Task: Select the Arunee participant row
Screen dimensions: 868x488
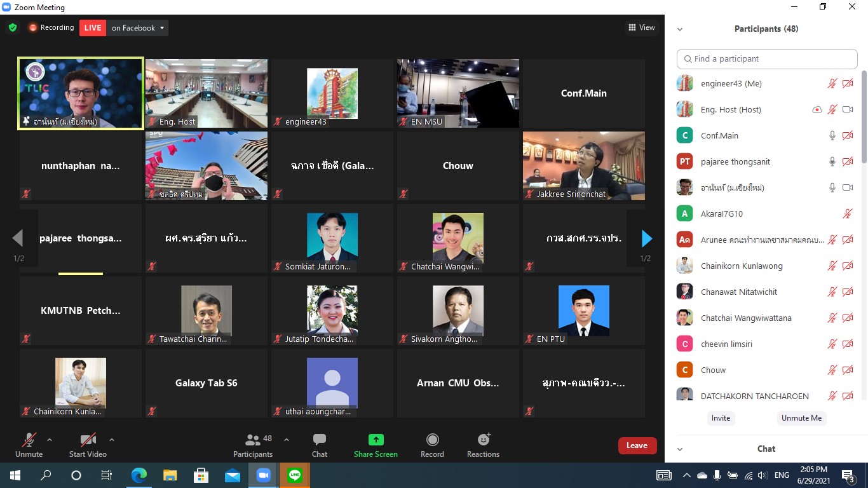Action: click(x=764, y=240)
